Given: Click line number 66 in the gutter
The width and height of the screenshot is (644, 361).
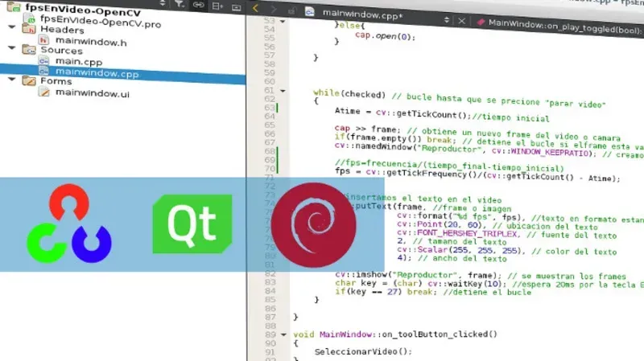Looking at the screenshot, I should 270,133.
